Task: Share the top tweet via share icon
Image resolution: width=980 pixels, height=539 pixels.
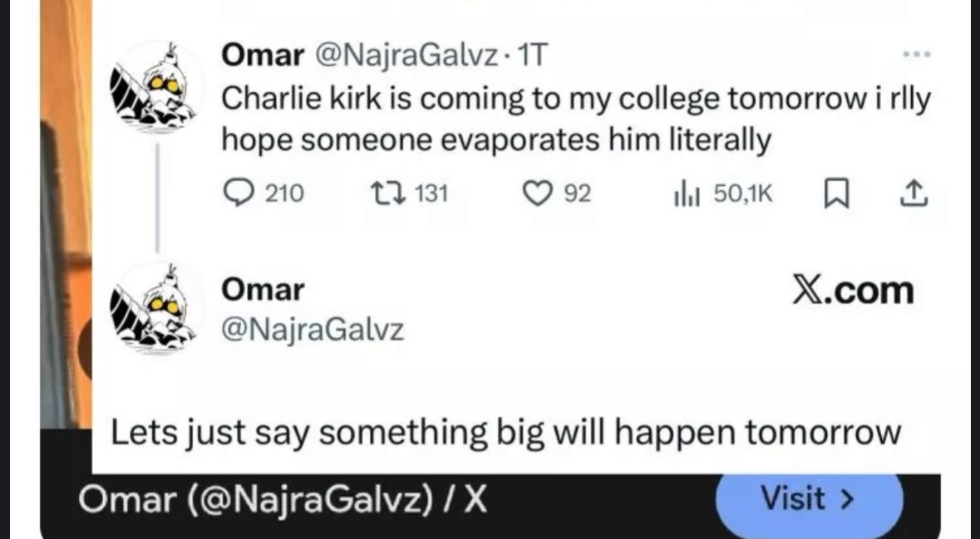Action: pyautogui.click(x=914, y=194)
